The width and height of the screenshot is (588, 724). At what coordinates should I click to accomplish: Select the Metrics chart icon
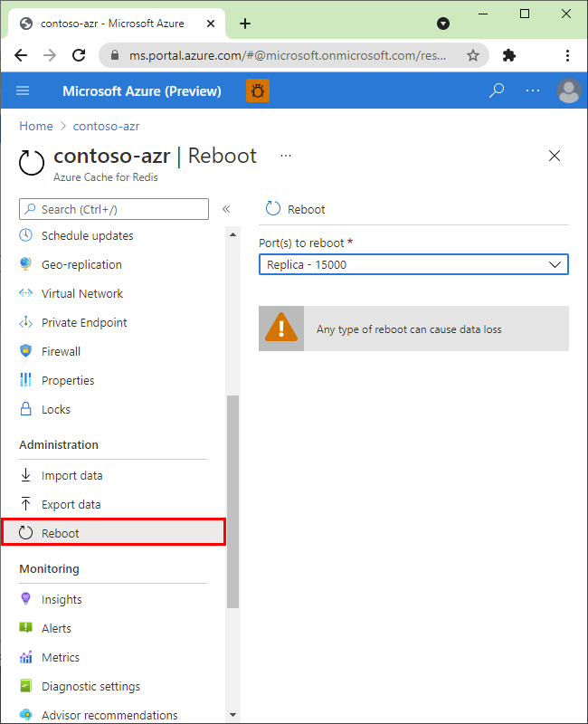(x=27, y=657)
